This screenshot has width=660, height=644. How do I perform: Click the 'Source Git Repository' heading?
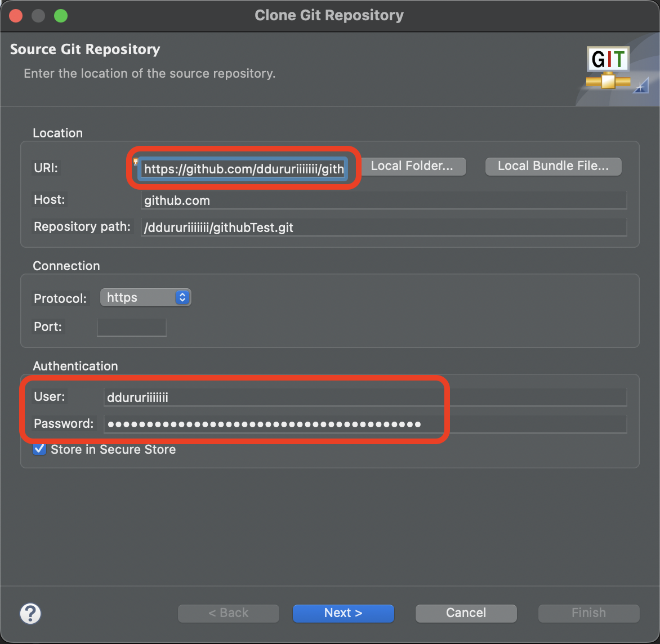(85, 49)
